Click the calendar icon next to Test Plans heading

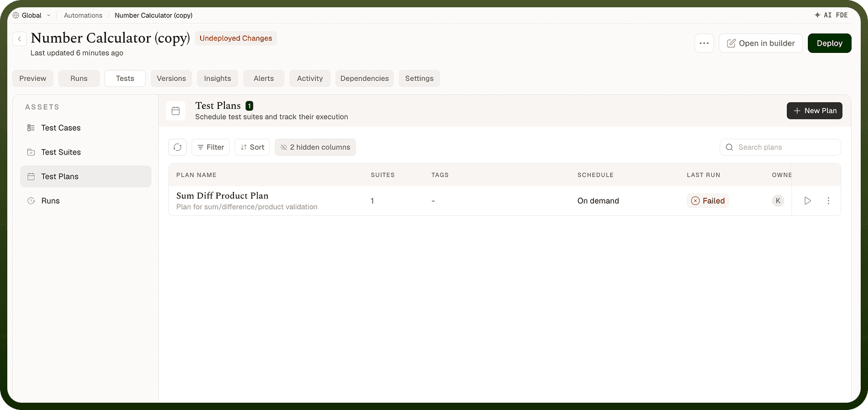(x=176, y=111)
